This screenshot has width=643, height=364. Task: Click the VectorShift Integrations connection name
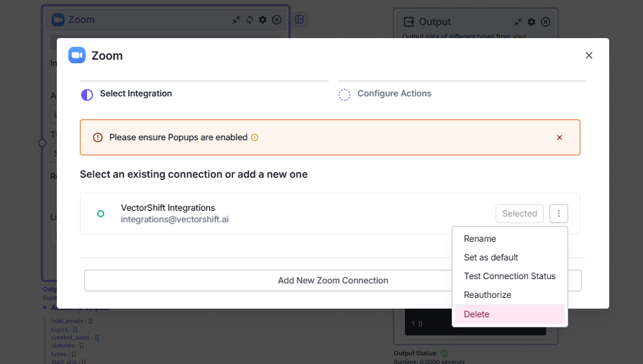[x=168, y=208]
